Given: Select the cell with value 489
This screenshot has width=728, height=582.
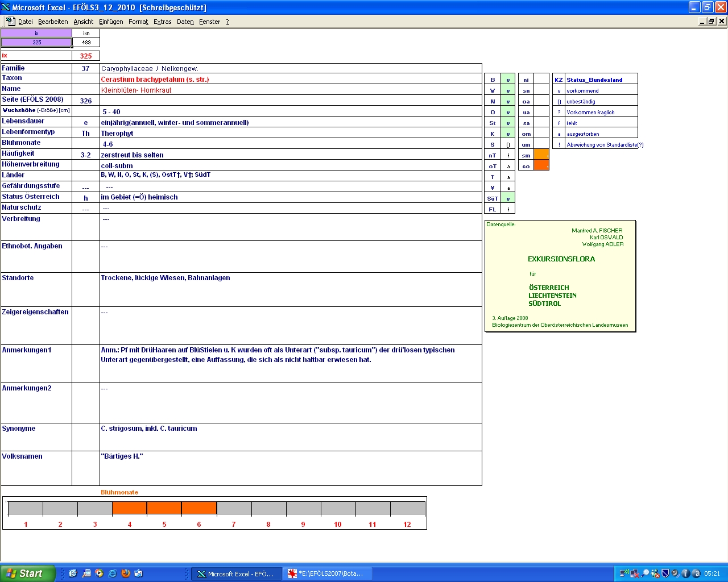Looking at the screenshot, I should [x=86, y=42].
